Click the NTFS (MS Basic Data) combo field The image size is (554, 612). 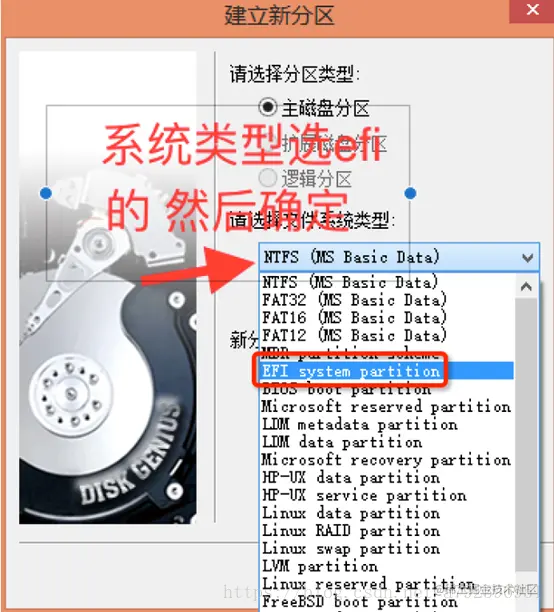point(399,257)
